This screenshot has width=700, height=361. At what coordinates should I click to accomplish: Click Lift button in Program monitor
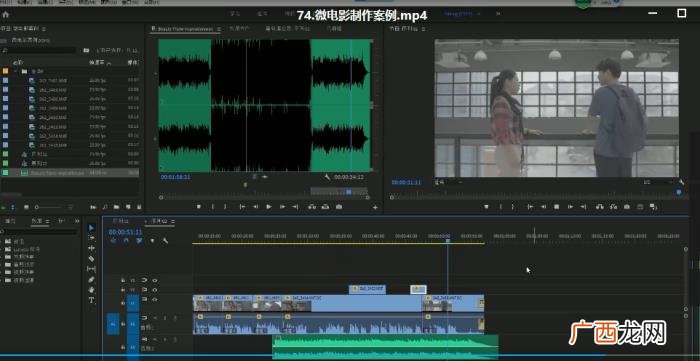coord(600,207)
